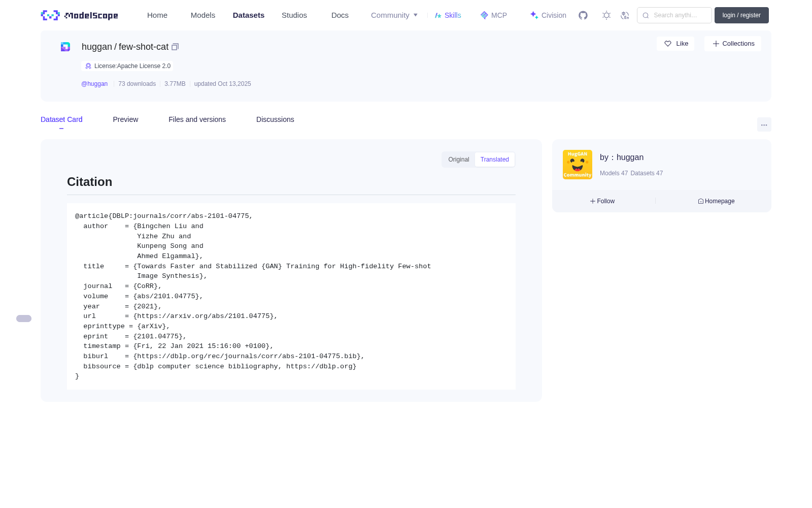Click the Models 47 count
The width and height of the screenshot is (812, 508).
click(614, 173)
